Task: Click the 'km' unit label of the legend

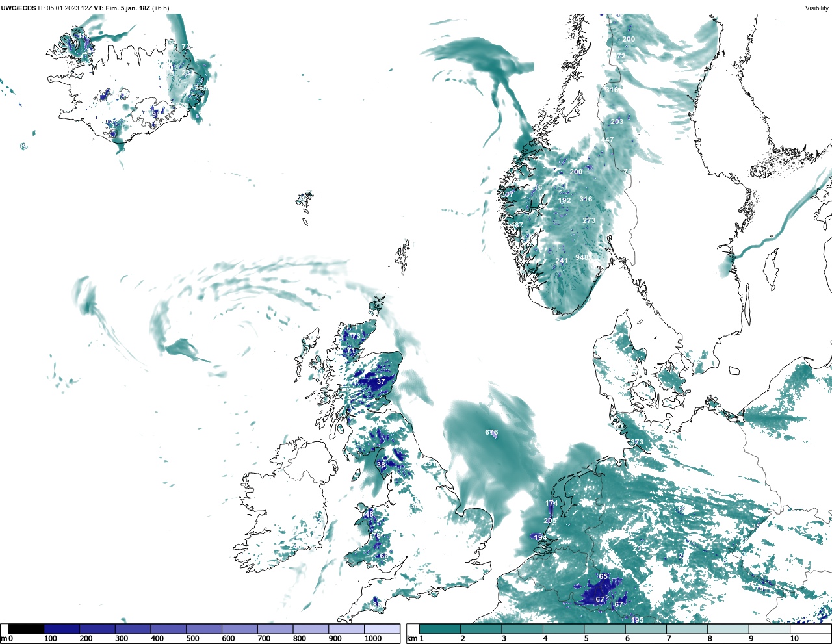Action: point(411,639)
